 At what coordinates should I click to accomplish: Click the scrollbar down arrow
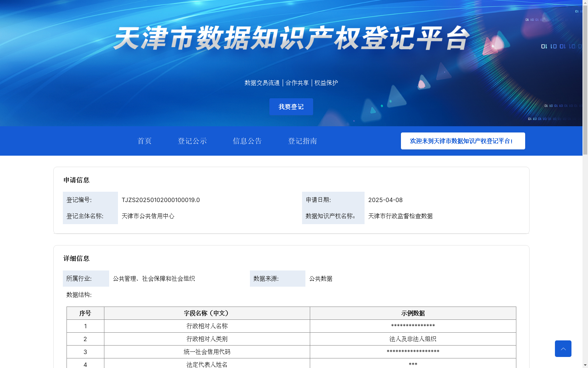pos(585,365)
